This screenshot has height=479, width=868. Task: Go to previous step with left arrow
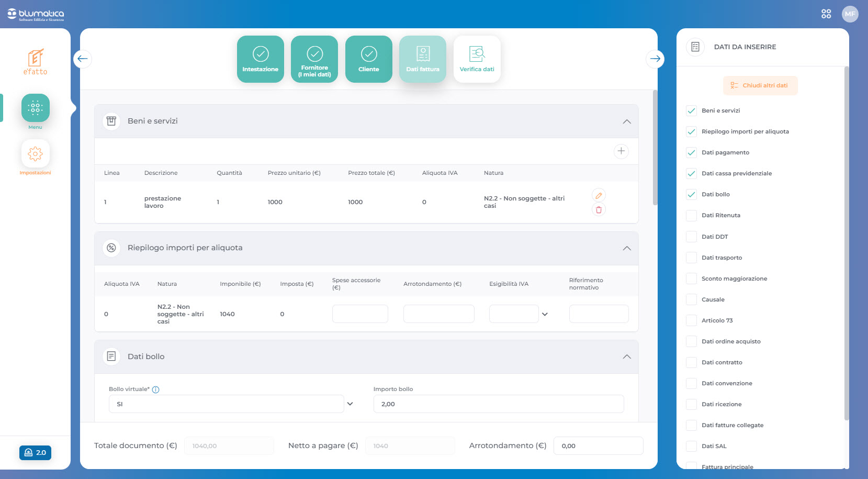pyautogui.click(x=83, y=59)
